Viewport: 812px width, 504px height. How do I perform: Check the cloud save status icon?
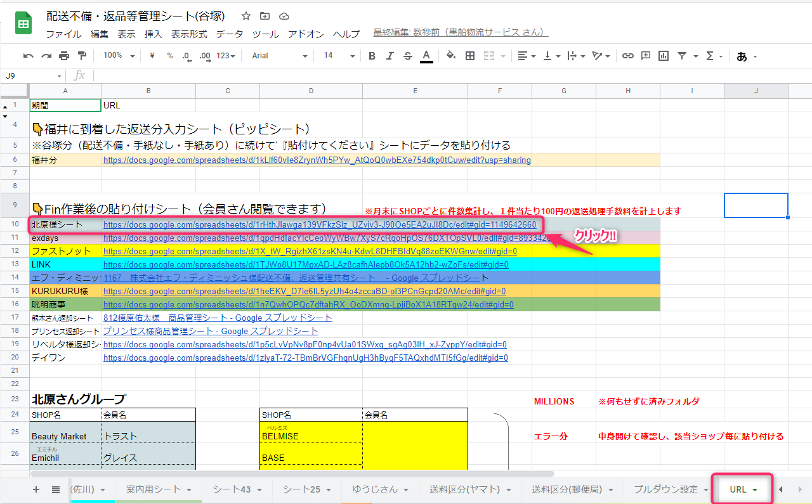click(x=284, y=16)
